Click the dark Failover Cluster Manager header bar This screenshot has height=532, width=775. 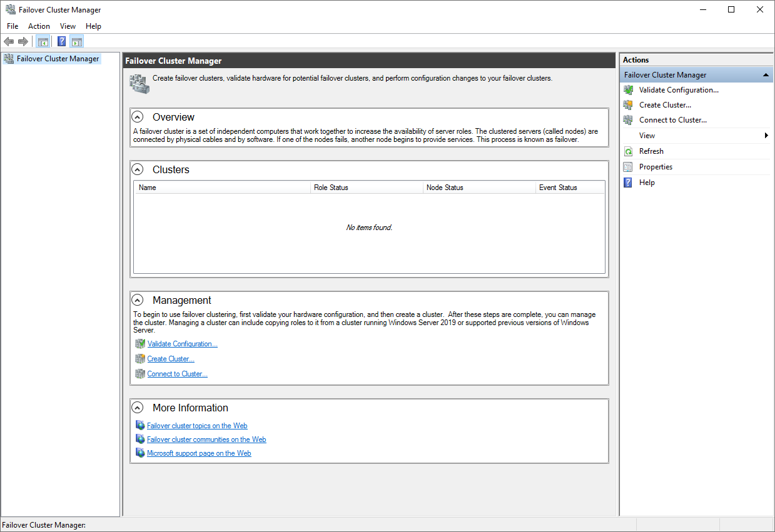tap(369, 61)
